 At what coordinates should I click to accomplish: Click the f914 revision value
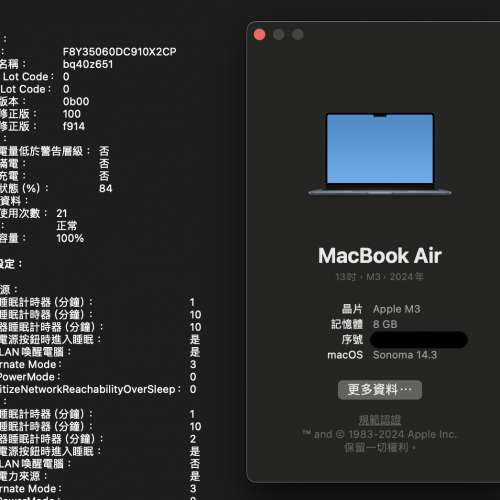pos(74,126)
